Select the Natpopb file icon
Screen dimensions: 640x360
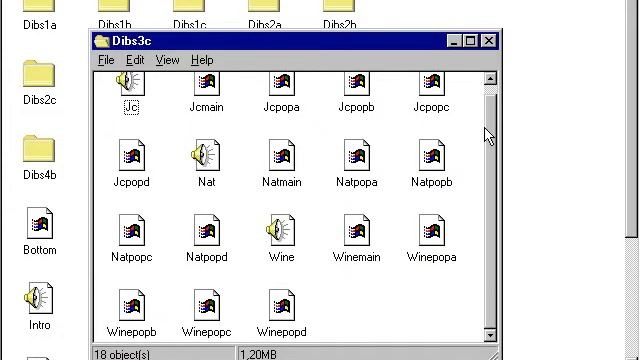(x=432, y=155)
